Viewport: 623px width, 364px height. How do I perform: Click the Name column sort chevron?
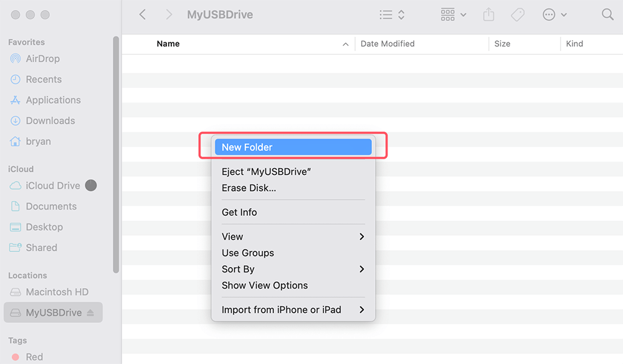[345, 44]
